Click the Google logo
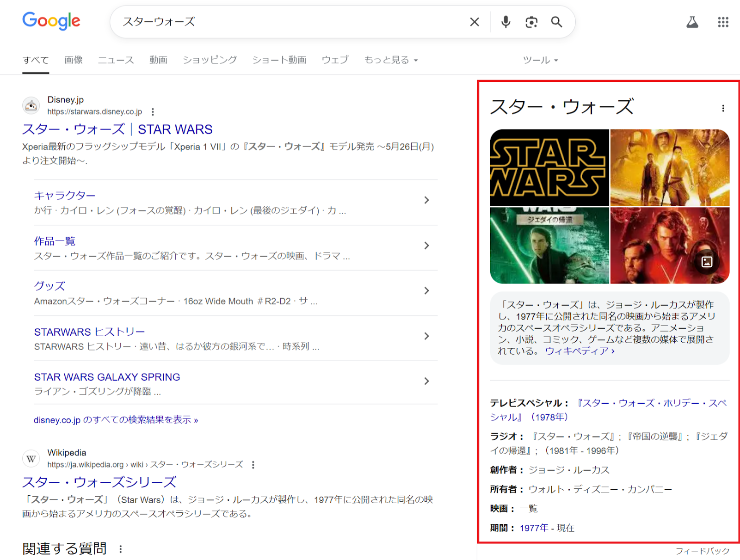740x560 pixels. coord(51,21)
